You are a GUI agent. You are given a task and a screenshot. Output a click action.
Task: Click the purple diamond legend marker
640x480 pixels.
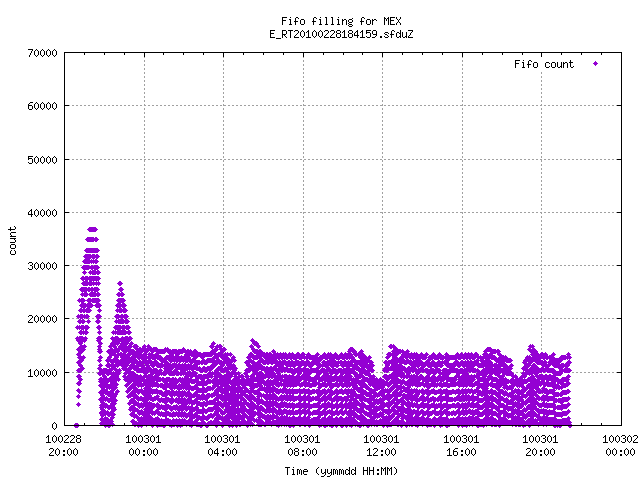point(596,64)
